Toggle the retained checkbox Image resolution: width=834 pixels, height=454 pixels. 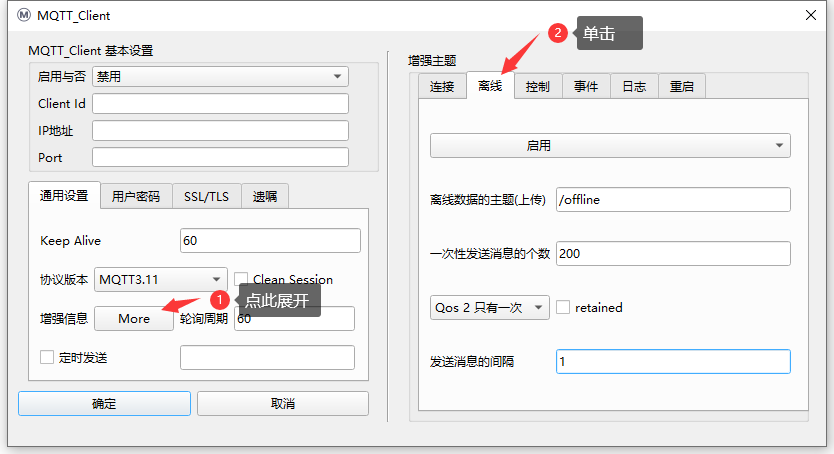(563, 307)
